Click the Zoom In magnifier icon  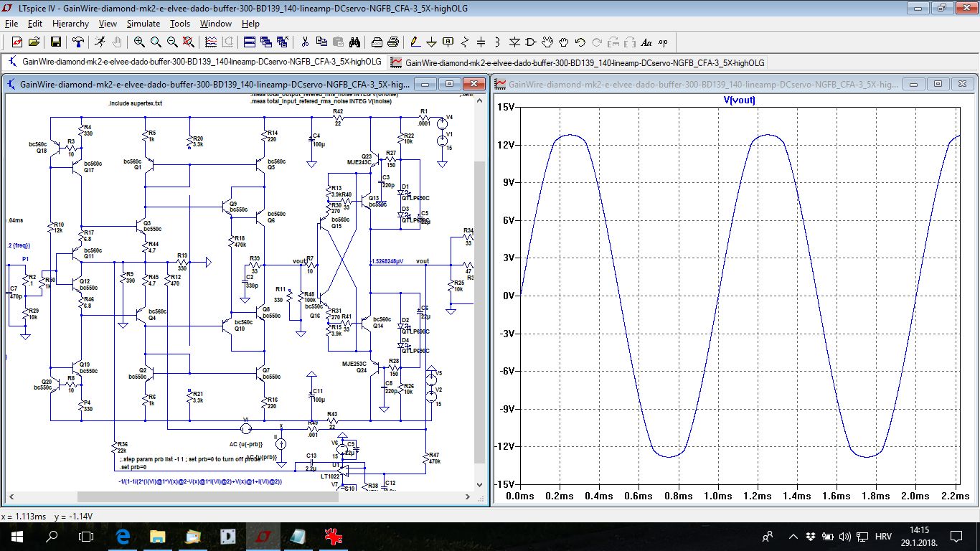click(x=139, y=42)
